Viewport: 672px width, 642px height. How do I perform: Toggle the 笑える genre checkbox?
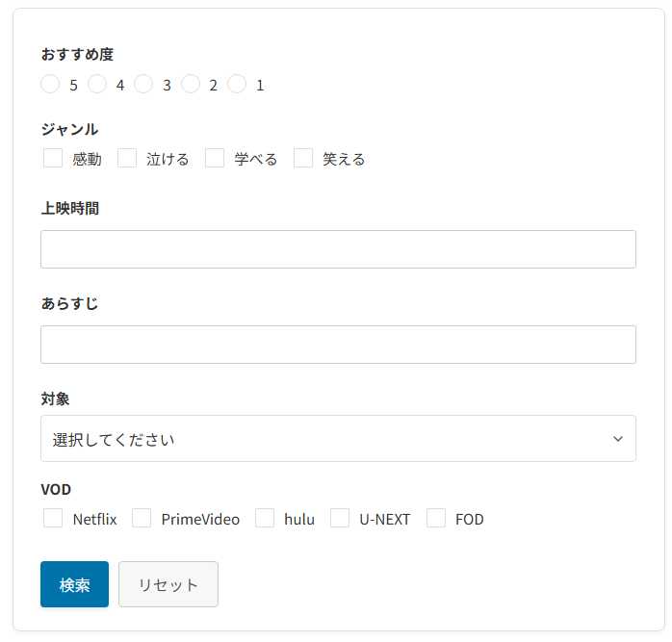tap(303, 158)
